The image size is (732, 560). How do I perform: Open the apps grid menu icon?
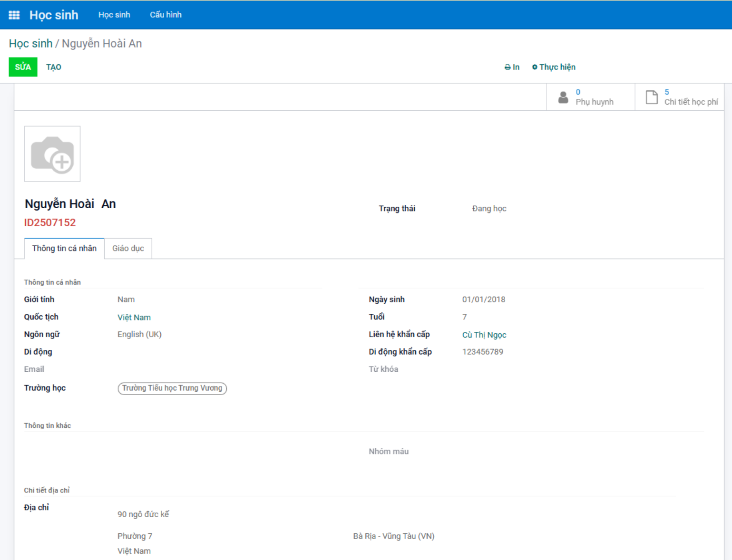coord(14,15)
